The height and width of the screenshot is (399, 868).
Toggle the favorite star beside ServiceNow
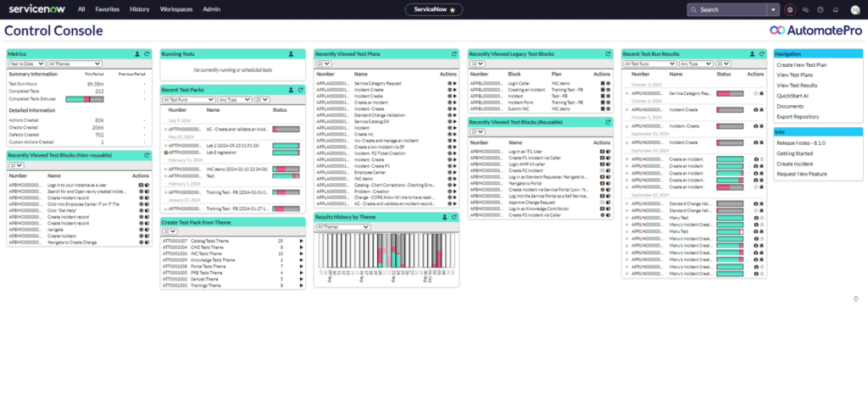click(453, 10)
